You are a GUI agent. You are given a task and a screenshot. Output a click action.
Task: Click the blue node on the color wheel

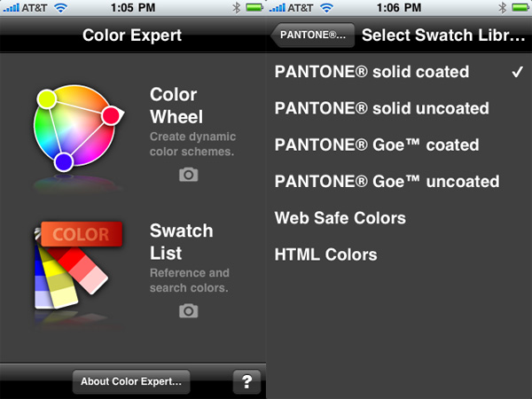point(63,162)
